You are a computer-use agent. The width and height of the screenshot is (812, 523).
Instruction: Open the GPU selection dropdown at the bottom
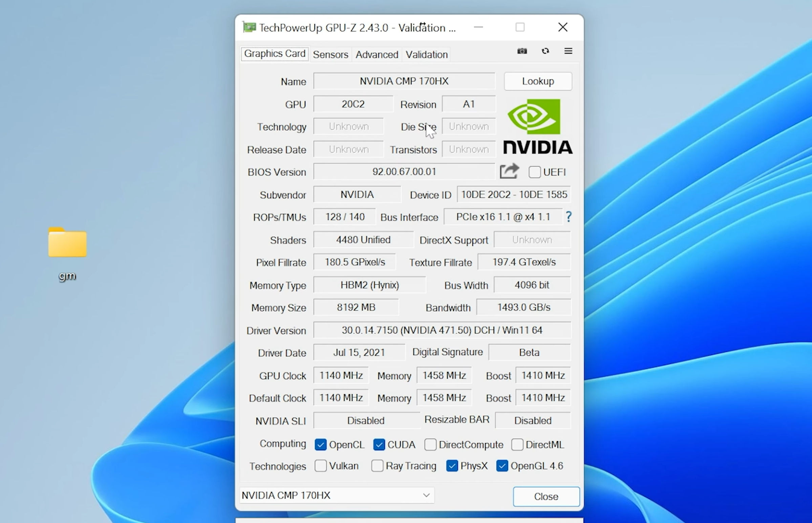pos(426,495)
